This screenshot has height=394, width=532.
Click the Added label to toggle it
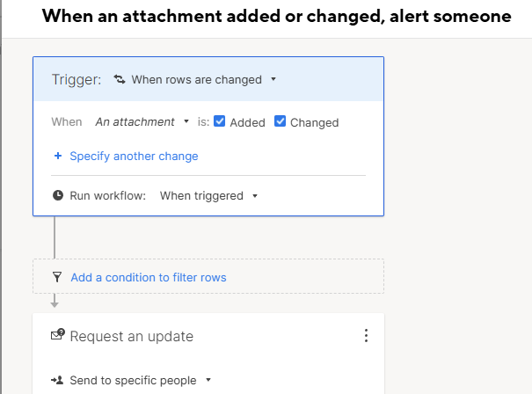click(247, 122)
